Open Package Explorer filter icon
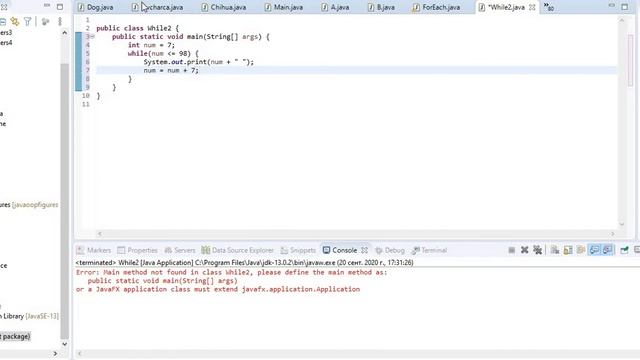Screen dimensions: 640x360 click(28, 21)
